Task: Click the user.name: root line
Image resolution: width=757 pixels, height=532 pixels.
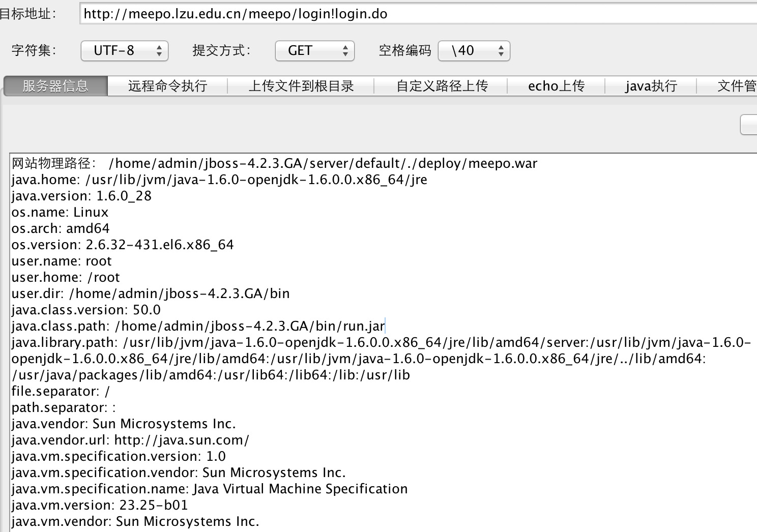Action: point(62,261)
